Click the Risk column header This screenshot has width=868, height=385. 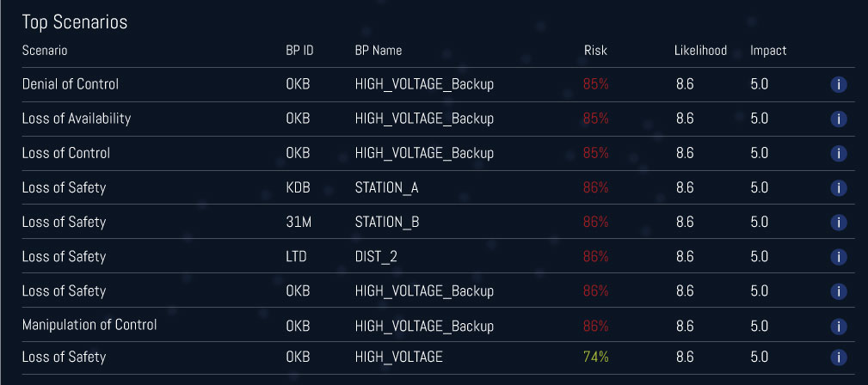(x=595, y=51)
